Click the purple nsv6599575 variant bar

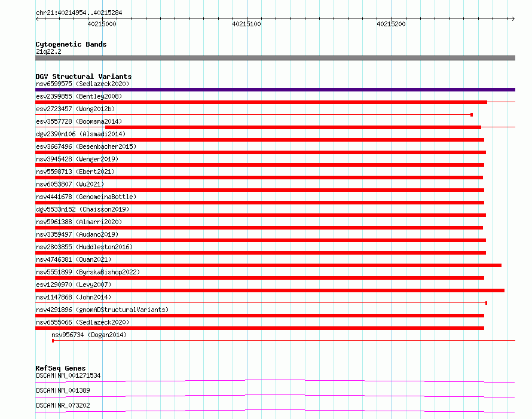[275, 90]
